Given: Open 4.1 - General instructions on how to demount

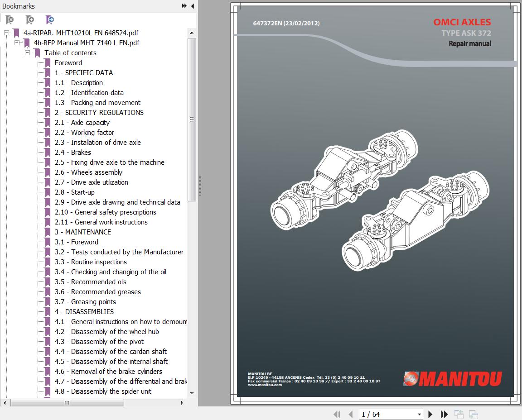Looking at the screenshot, I should 121,322.
